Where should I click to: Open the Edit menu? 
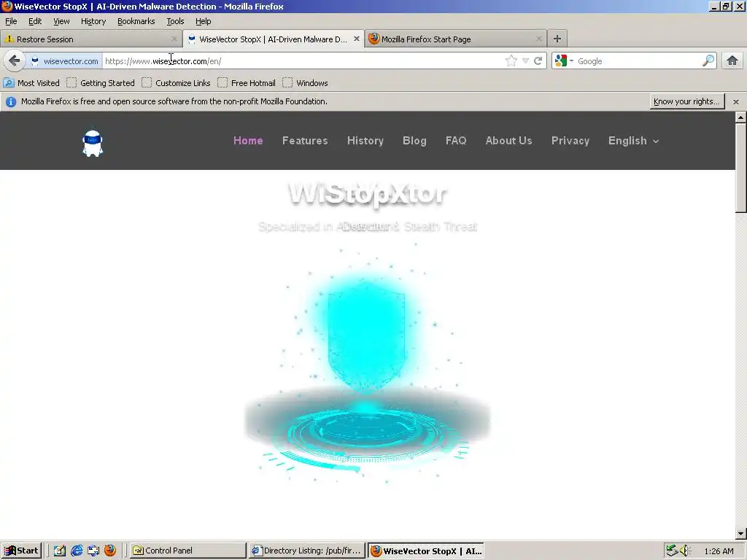pos(35,21)
